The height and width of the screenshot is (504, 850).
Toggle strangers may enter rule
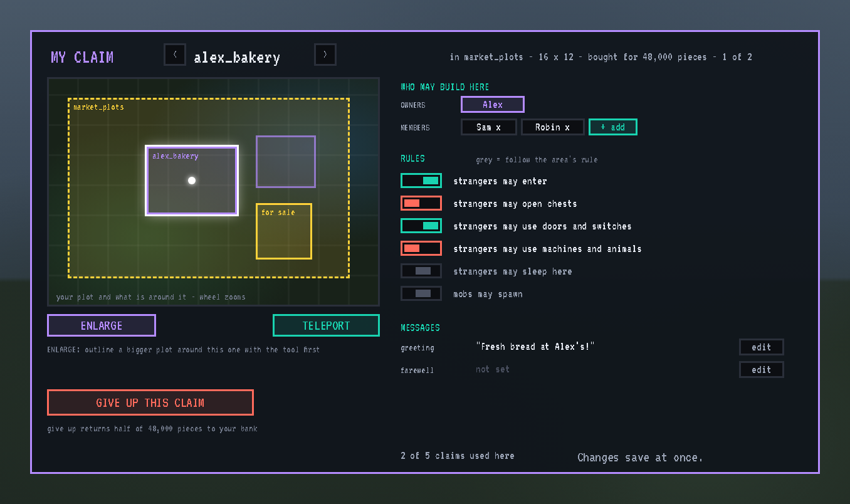click(x=421, y=181)
